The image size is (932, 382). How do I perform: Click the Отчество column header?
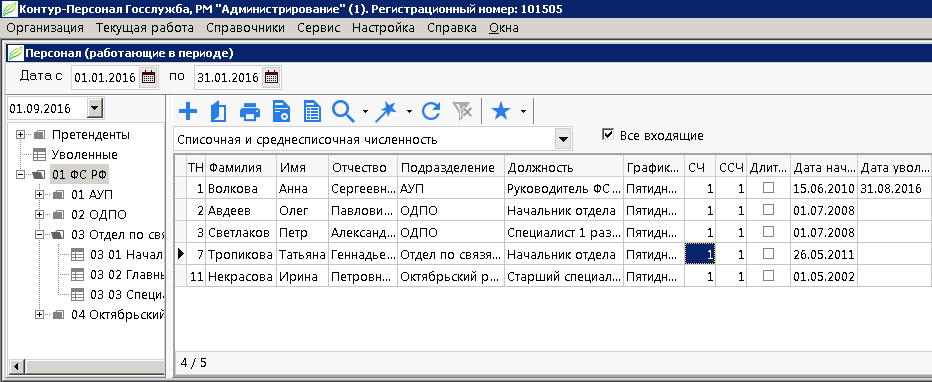pyautogui.click(x=363, y=167)
